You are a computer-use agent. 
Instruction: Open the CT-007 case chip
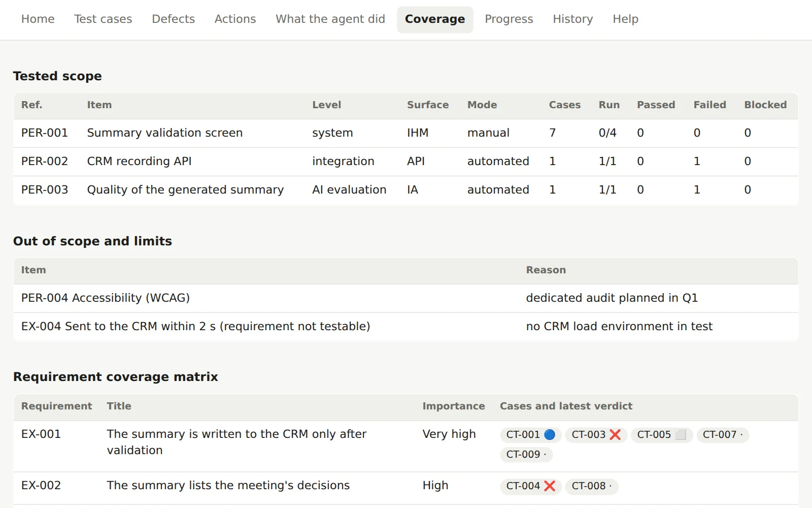tap(723, 435)
